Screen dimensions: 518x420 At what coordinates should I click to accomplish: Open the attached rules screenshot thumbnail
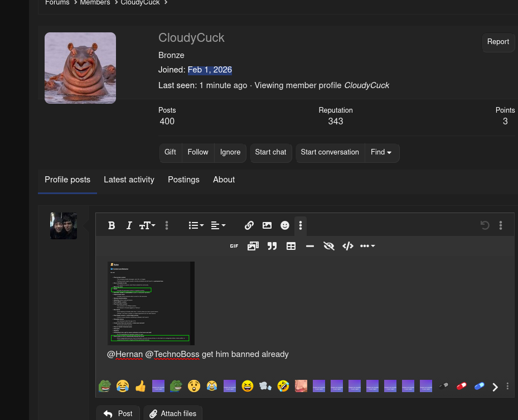pyautogui.click(x=151, y=303)
